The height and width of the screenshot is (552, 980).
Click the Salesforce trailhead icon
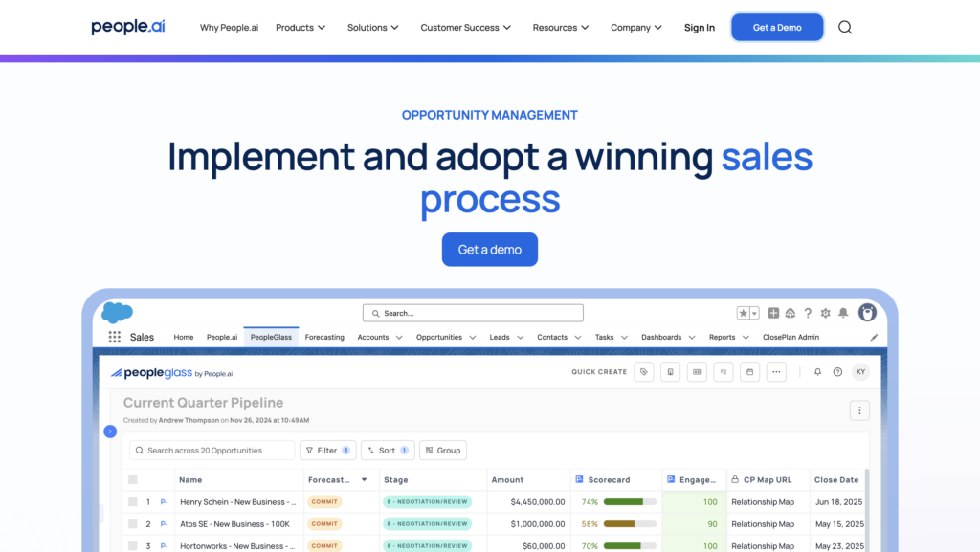coord(791,313)
